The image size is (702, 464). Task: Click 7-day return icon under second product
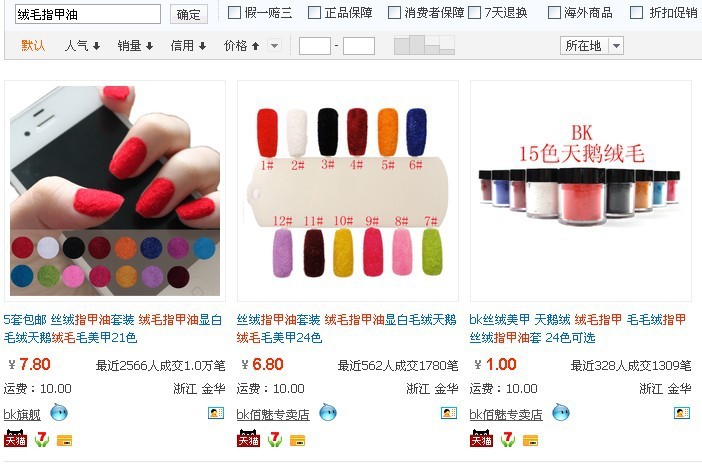(x=275, y=439)
